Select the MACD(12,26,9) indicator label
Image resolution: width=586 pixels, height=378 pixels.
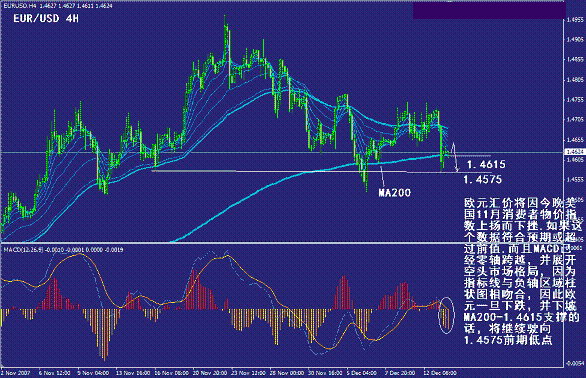63,249
